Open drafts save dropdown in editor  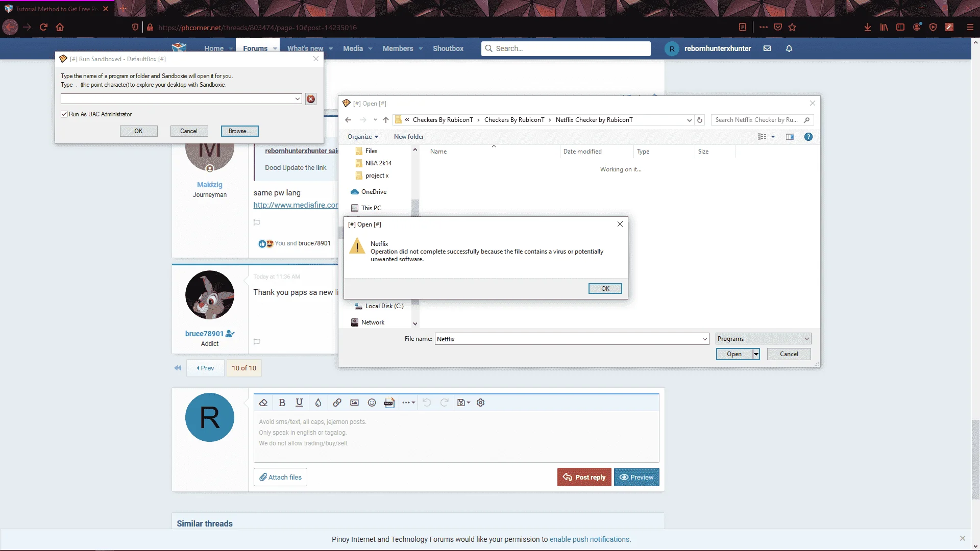point(463,403)
